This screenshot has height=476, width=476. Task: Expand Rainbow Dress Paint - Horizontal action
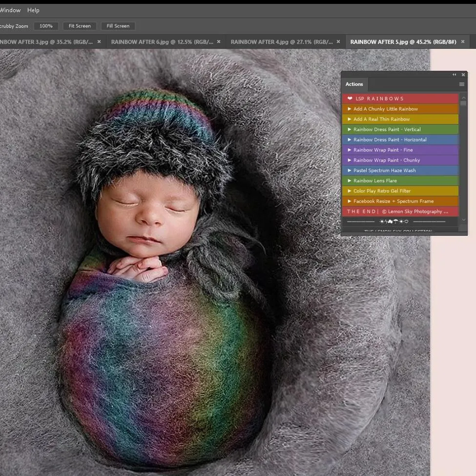pos(350,140)
